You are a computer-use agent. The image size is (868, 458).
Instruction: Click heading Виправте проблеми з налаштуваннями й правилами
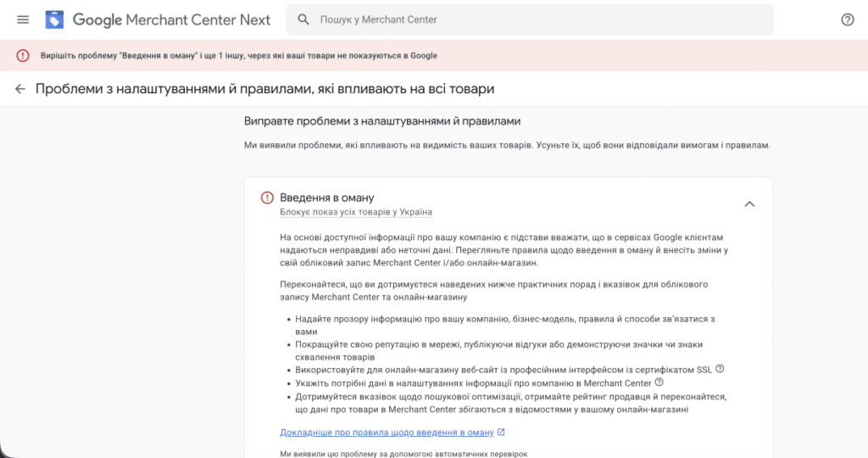(382, 121)
